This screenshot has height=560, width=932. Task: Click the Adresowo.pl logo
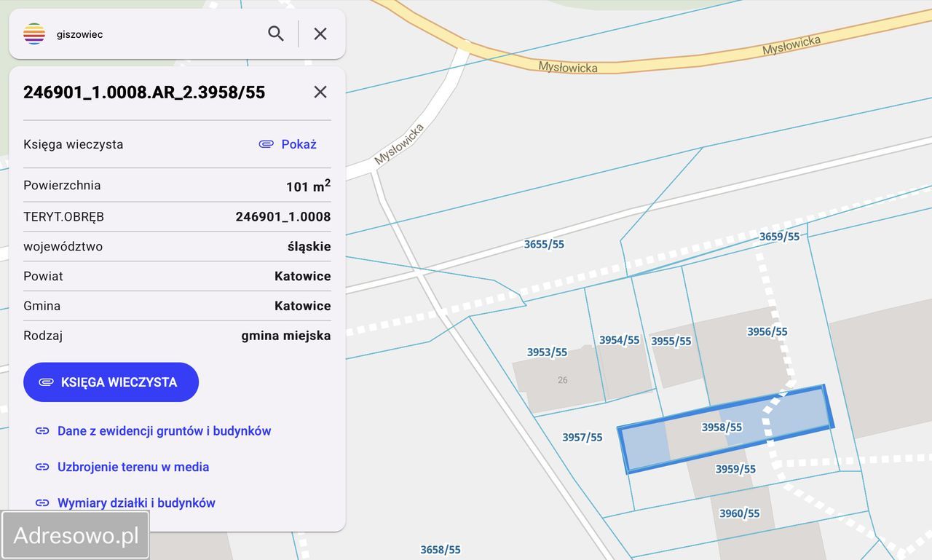tap(75, 535)
